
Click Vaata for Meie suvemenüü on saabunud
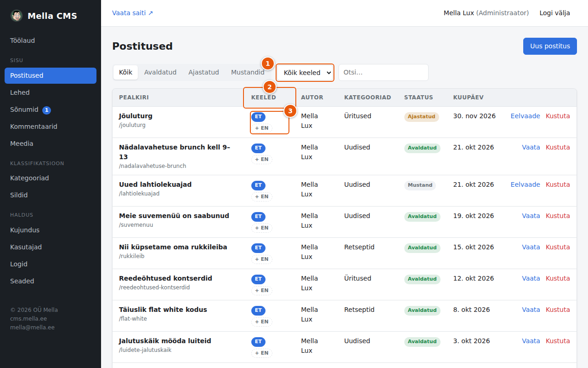coord(531,216)
